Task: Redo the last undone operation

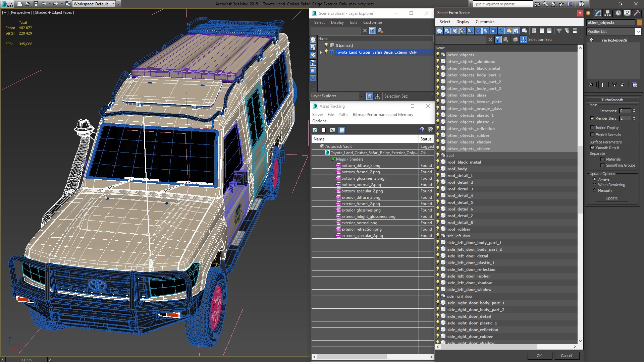Action: [55, 4]
